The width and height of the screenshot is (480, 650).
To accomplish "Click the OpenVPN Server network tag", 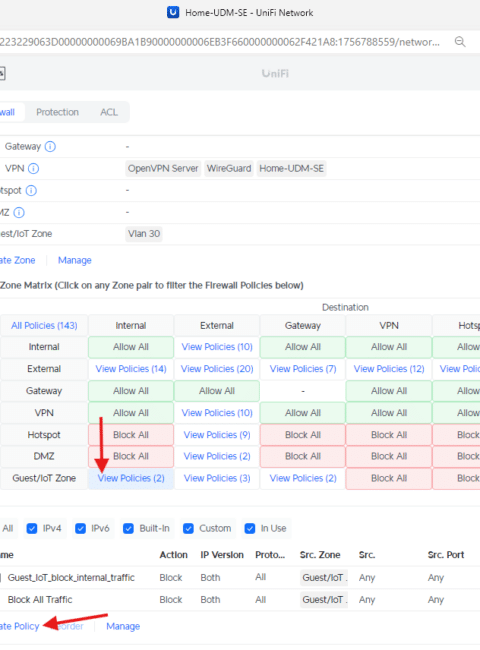I will point(163,168).
